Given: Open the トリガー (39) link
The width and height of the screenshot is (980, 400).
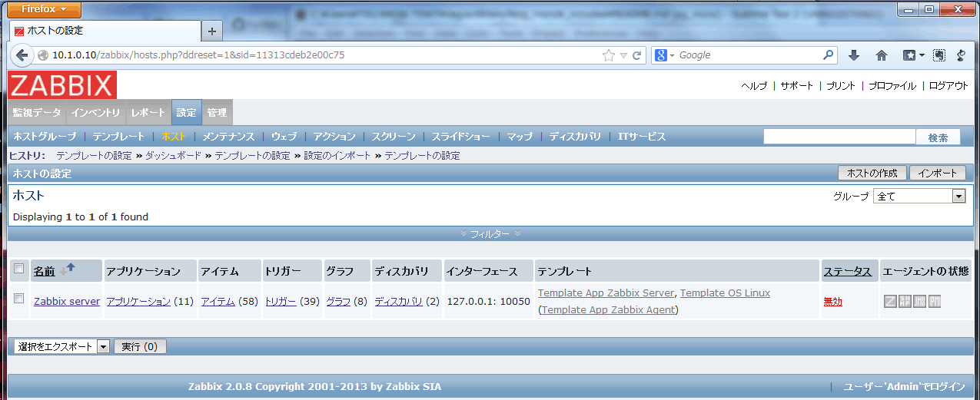Looking at the screenshot, I should (x=281, y=302).
